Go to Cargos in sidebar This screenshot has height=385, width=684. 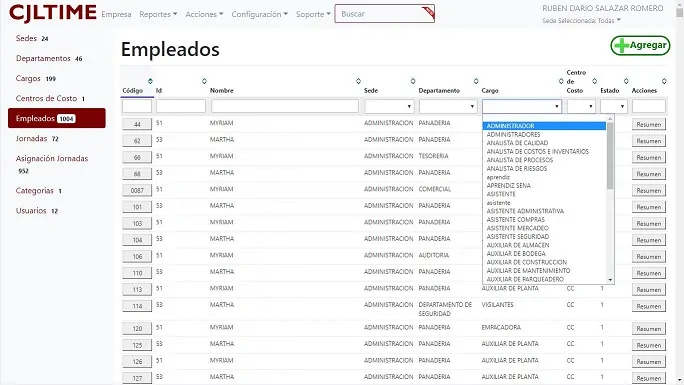[x=36, y=78]
